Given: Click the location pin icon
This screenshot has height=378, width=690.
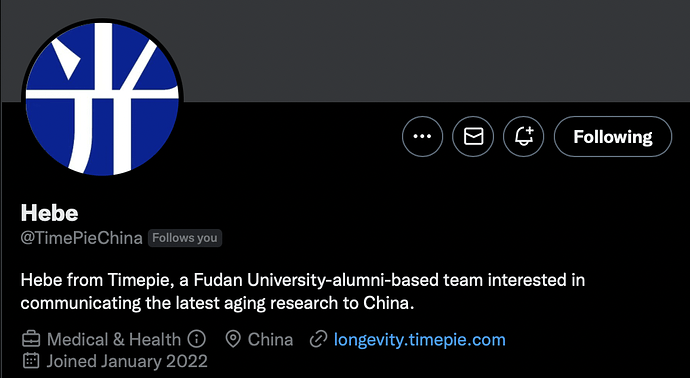Looking at the screenshot, I should (x=233, y=339).
